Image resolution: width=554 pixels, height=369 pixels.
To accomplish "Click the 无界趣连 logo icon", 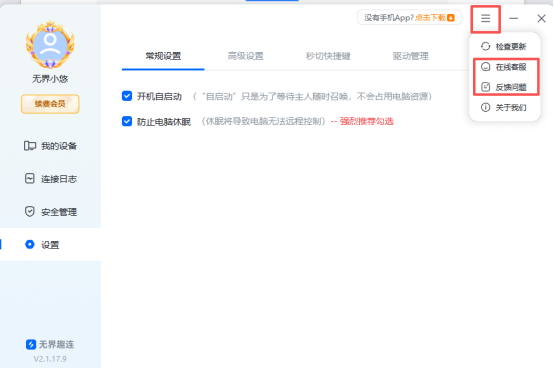I will pyautogui.click(x=31, y=344).
